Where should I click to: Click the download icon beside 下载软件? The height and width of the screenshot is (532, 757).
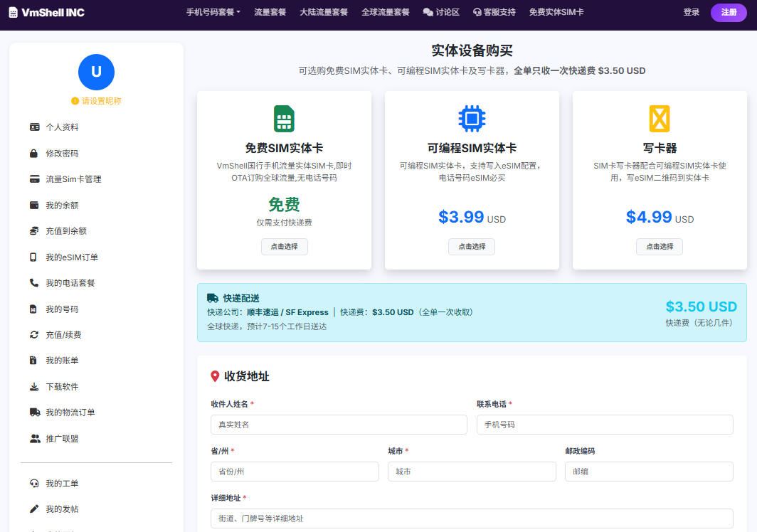(x=34, y=387)
